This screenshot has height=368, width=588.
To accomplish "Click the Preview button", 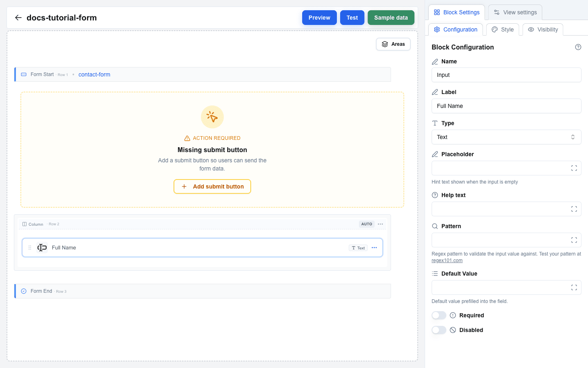I will click(319, 18).
